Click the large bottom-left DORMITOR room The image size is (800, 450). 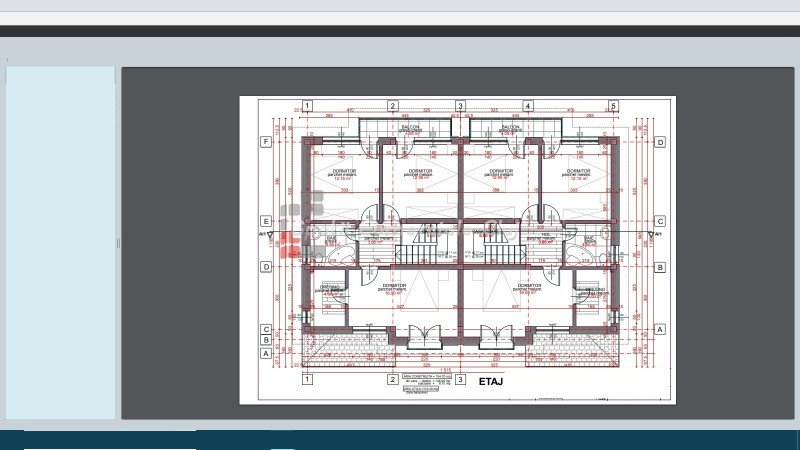393,288
